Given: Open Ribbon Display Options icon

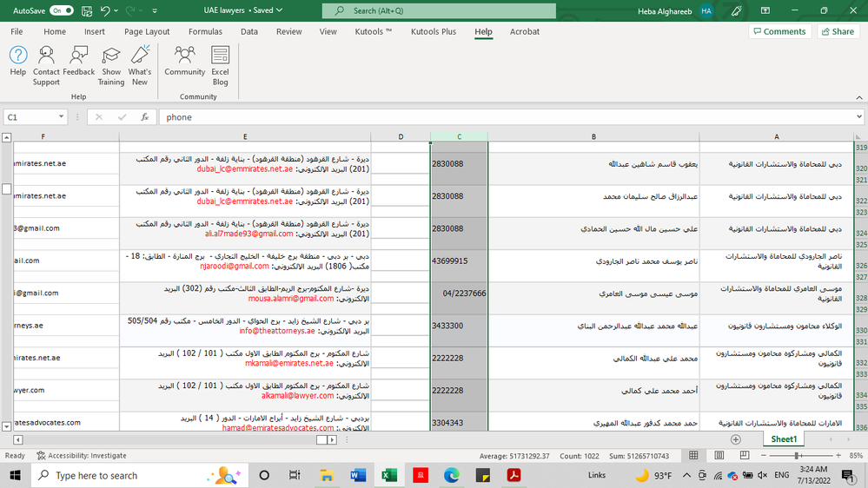Looking at the screenshot, I should [x=765, y=10].
